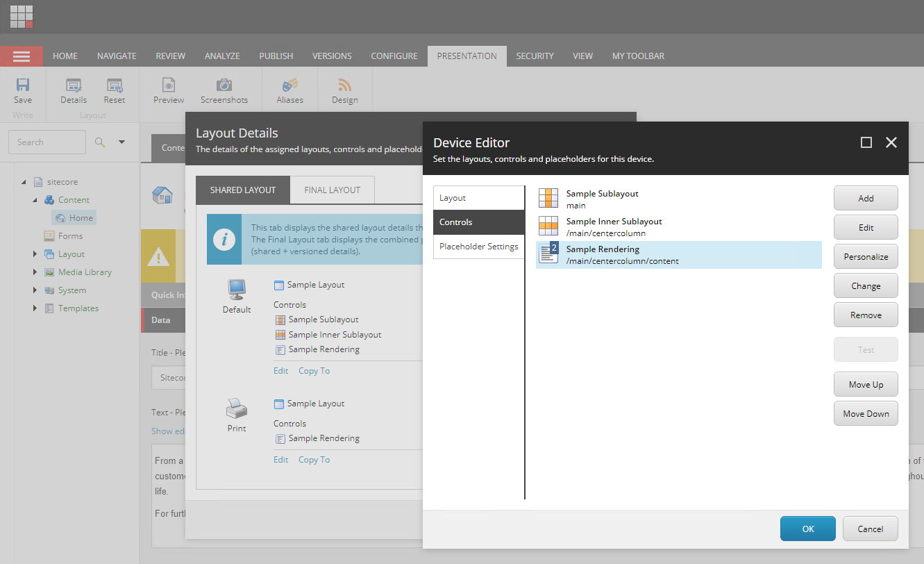Click the Move Up button
Image resolution: width=924 pixels, height=564 pixels.
(x=866, y=384)
